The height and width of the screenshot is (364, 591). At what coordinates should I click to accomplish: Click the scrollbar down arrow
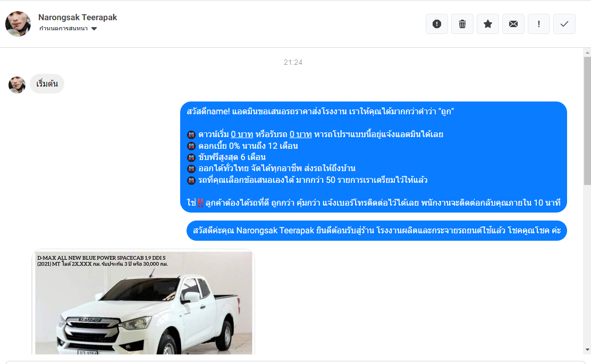click(x=587, y=350)
